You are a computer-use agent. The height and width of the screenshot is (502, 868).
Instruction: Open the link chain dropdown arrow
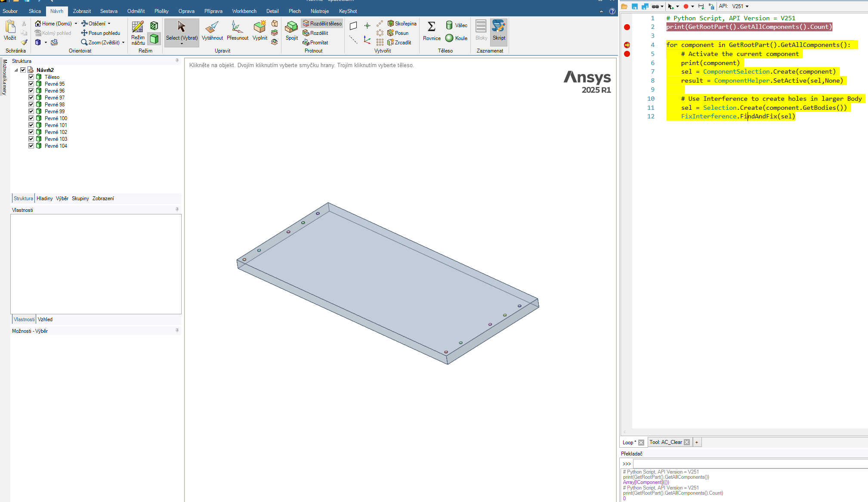point(662,6)
